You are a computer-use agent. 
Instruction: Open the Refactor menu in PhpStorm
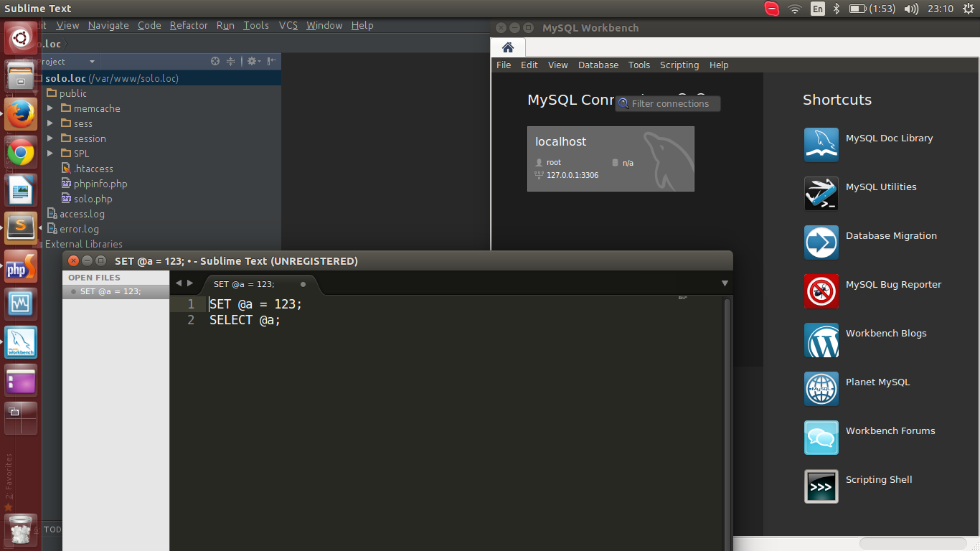tap(189, 25)
